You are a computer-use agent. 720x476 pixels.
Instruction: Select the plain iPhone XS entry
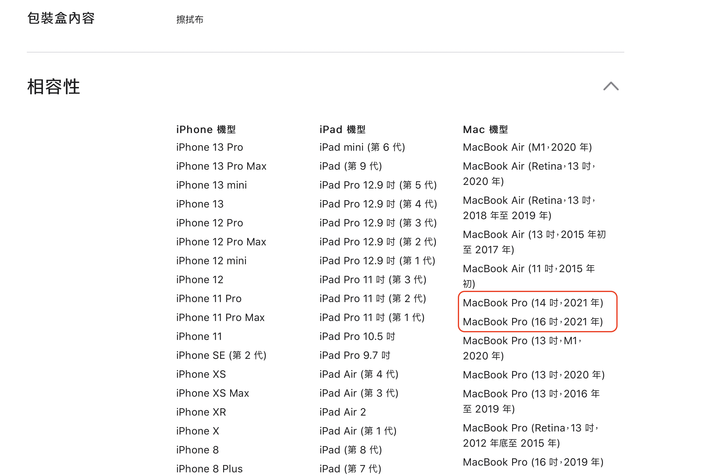click(x=201, y=374)
